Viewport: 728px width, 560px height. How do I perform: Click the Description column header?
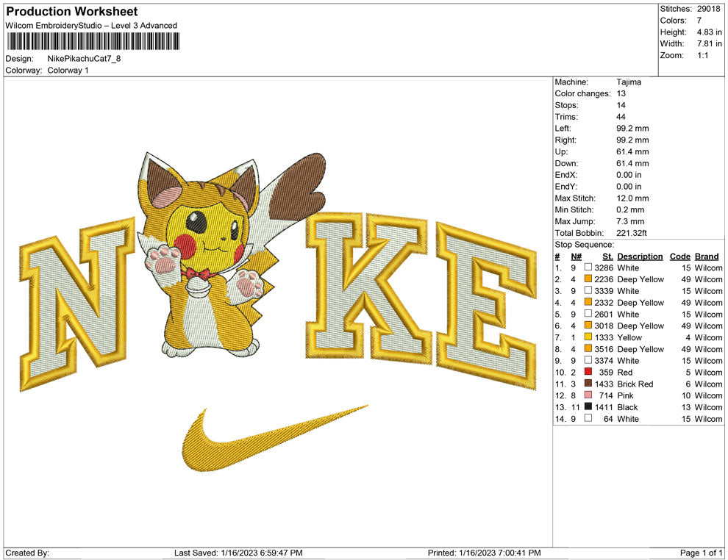point(640,256)
